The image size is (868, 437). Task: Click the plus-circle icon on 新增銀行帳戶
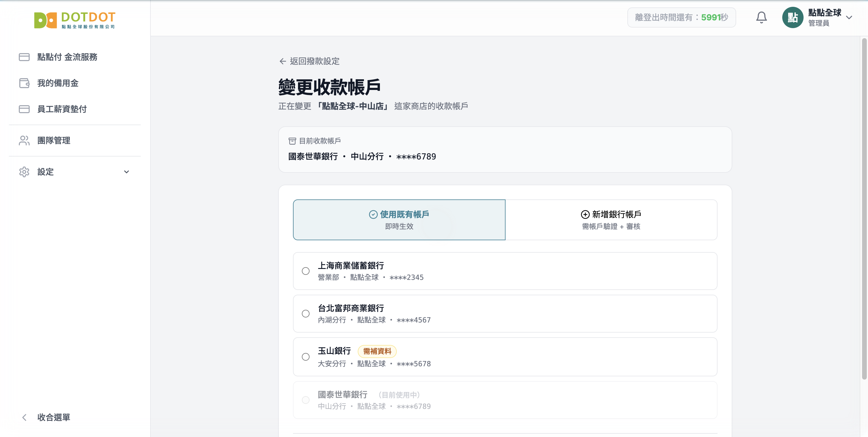[x=585, y=215]
